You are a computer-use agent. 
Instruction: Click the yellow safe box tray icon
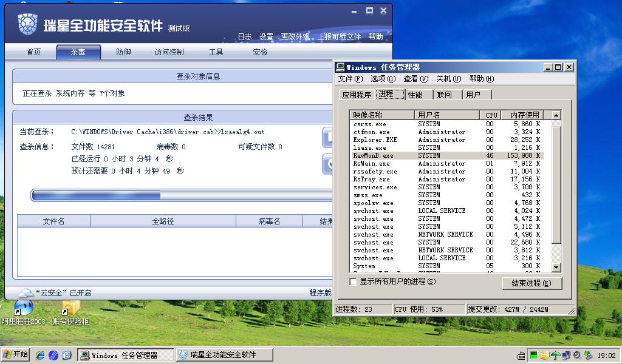(x=545, y=356)
